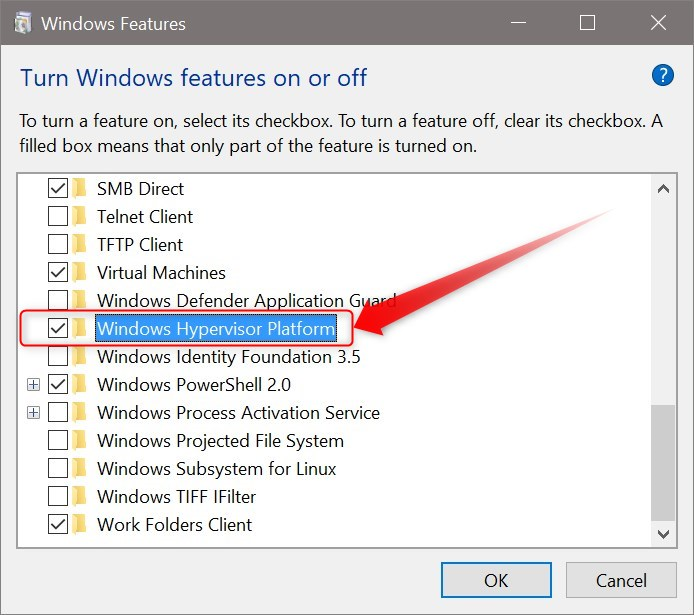Expand the Windows PowerShell 2.0 tree node
Viewport: 694px width, 615px height.
pyautogui.click(x=33, y=384)
